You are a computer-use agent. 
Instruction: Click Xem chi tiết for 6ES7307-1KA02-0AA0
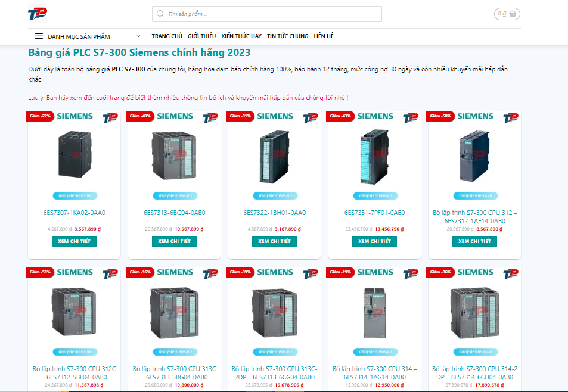pyautogui.click(x=75, y=241)
